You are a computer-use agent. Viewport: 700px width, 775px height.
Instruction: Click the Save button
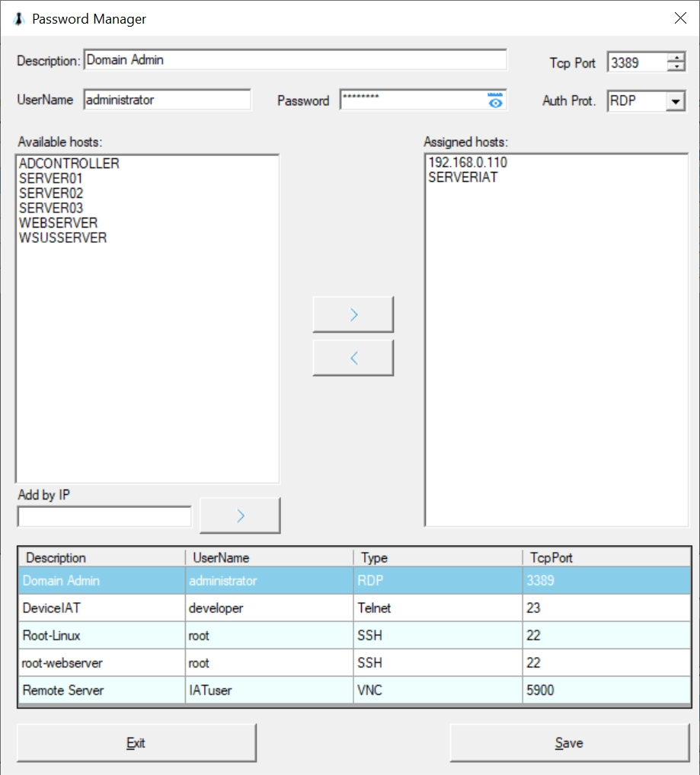[x=570, y=743]
